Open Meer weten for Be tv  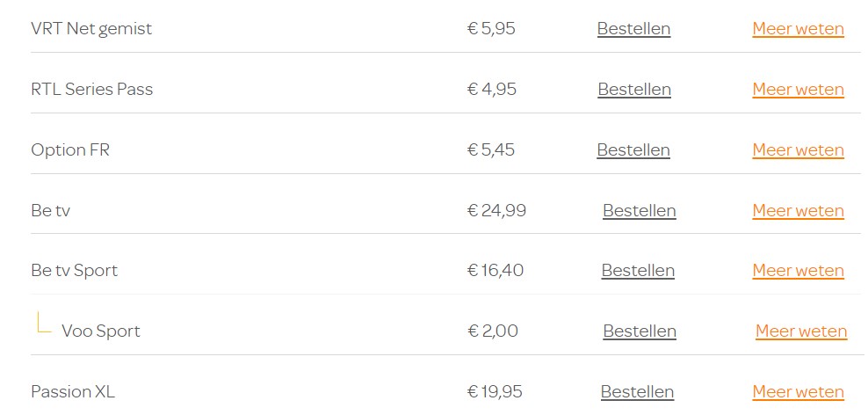[x=799, y=210]
